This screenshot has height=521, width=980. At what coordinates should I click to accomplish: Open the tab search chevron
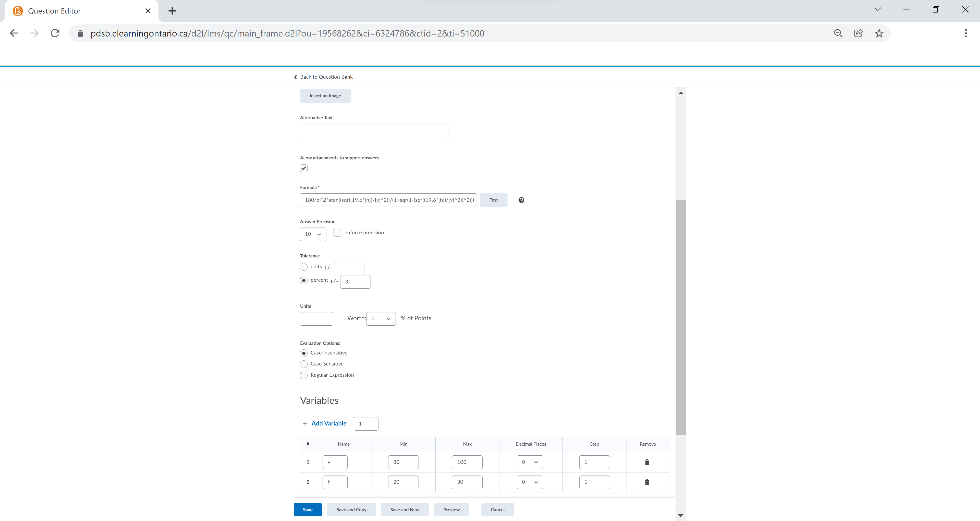[877, 9]
